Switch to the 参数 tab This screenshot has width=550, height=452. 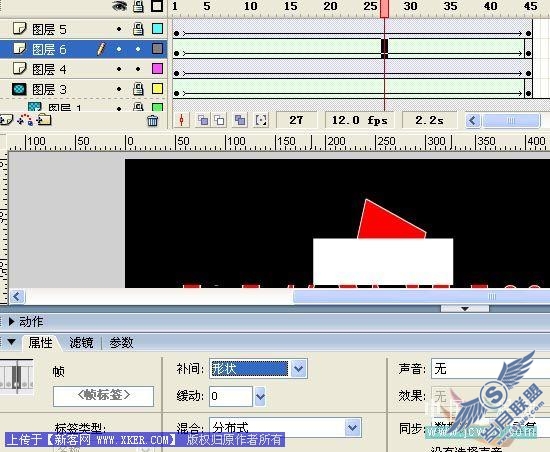[x=121, y=343]
